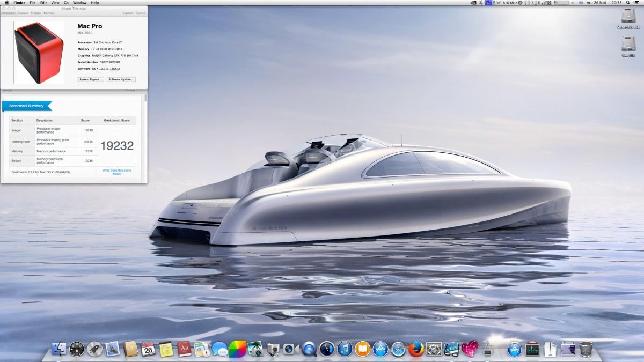Open Activity Monitor in the Dock
This screenshot has width=644, height=362.
[532, 349]
